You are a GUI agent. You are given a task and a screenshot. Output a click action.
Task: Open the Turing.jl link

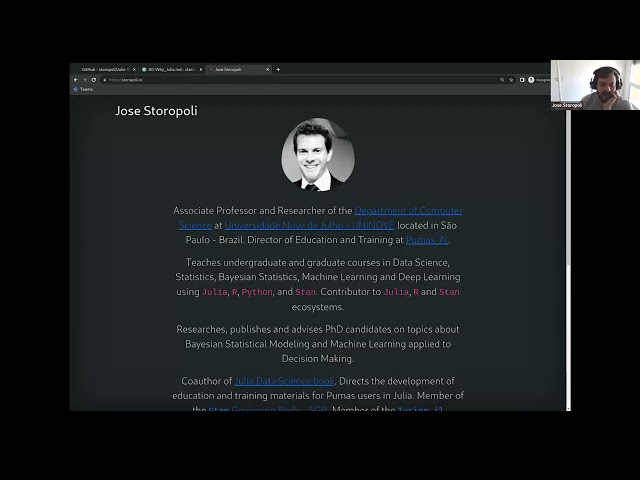[x=420, y=408]
